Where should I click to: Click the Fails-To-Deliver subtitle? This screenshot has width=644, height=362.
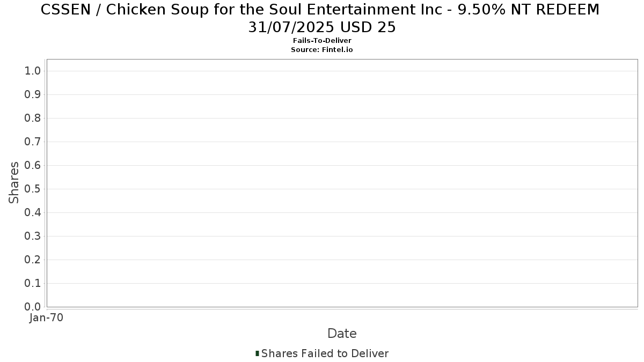(x=322, y=41)
